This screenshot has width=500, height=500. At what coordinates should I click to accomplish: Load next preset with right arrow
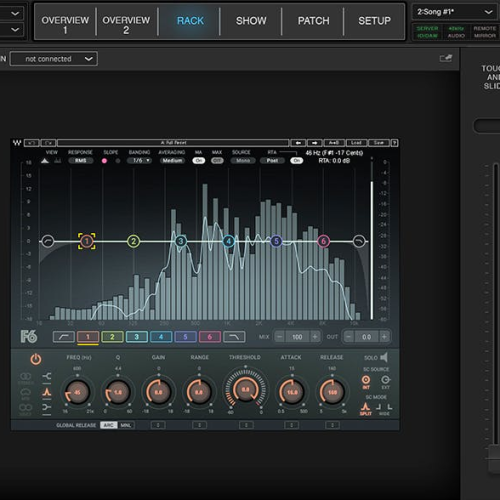click(314, 143)
